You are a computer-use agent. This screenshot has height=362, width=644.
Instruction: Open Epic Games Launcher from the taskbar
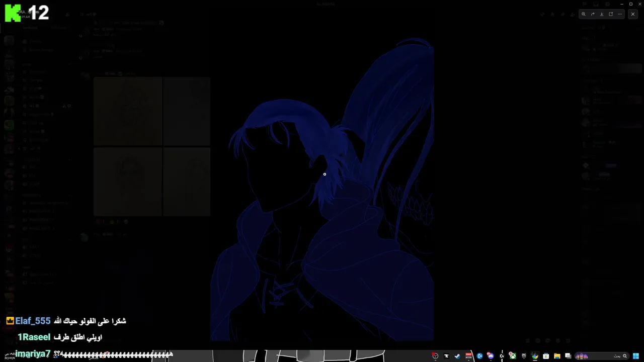(x=524, y=356)
